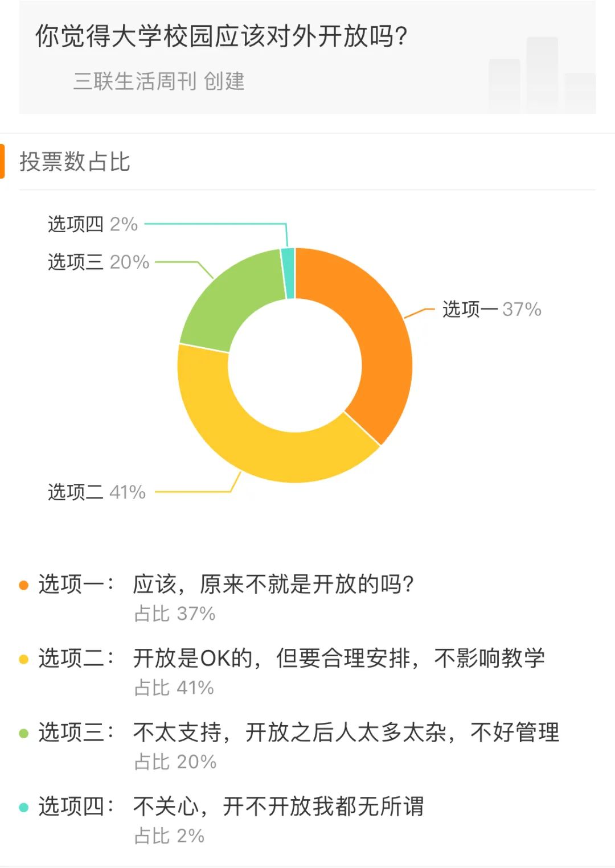Click the 选项四 2% chart label

coord(93,224)
